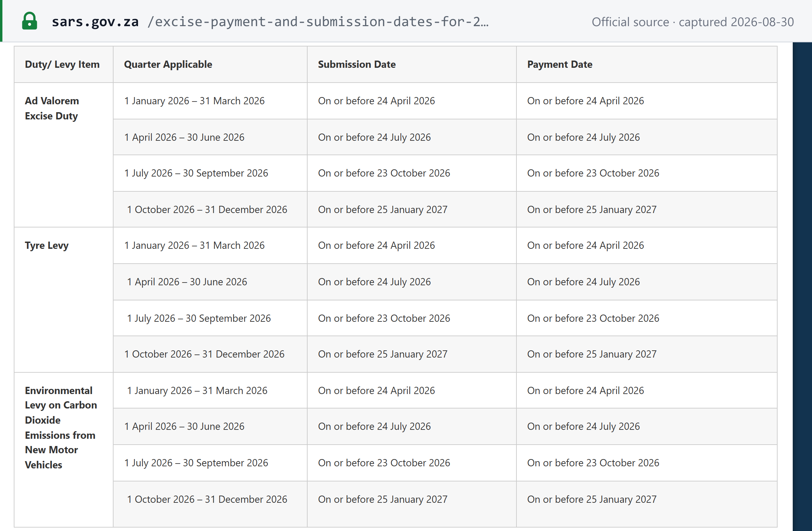812x531 pixels.
Task: Select the Quarter Applicable column header
Action: point(168,64)
